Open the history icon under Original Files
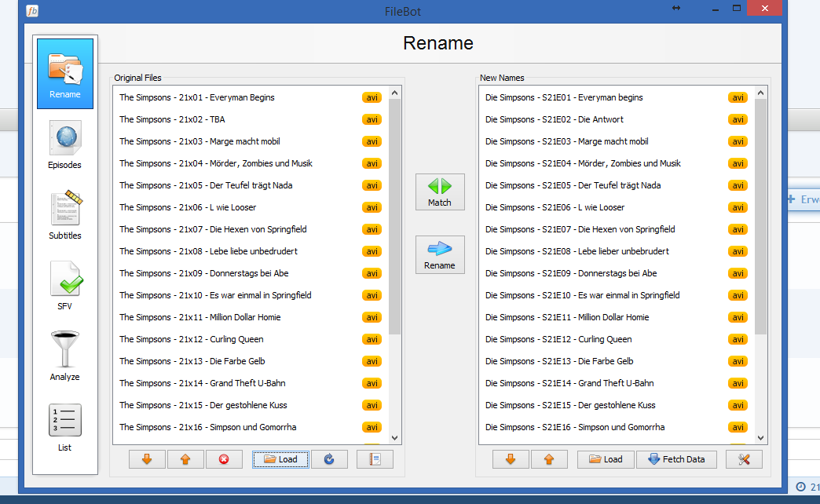This screenshot has height=504, width=820. coord(375,459)
